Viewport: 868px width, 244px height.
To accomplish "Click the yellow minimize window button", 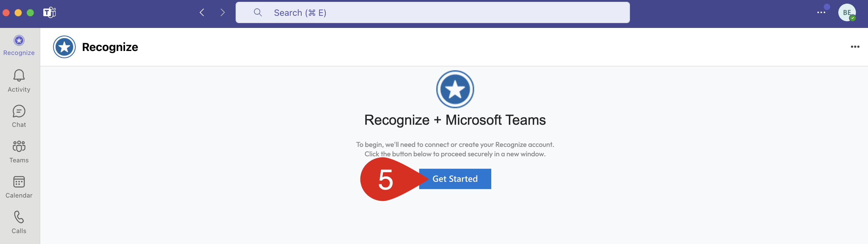I will tap(18, 13).
